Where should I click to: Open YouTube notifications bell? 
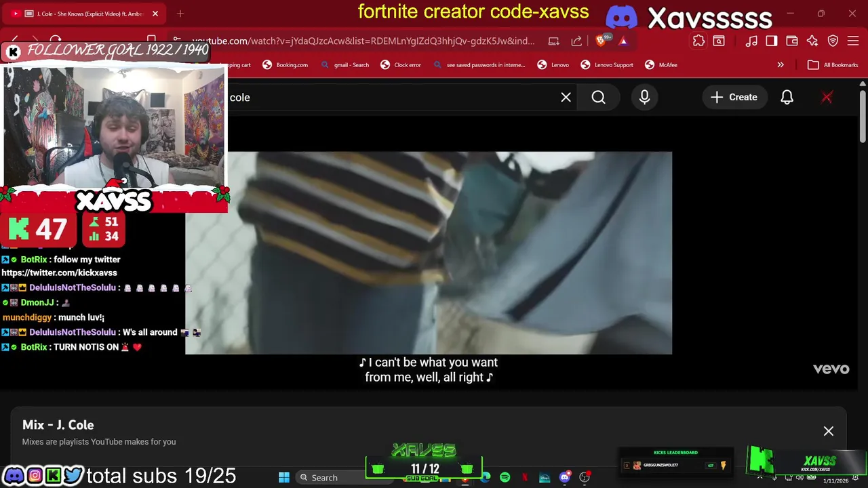pyautogui.click(x=787, y=97)
